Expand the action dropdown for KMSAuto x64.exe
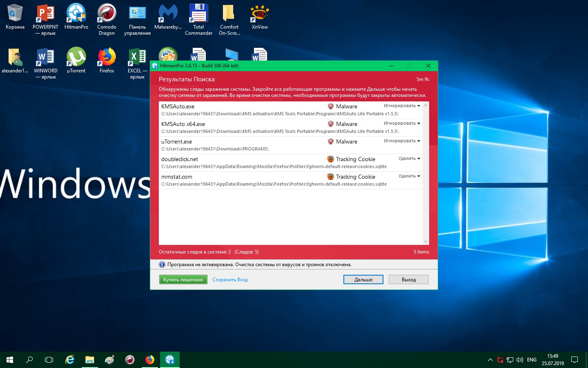The width and height of the screenshot is (588, 368). [x=402, y=123]
